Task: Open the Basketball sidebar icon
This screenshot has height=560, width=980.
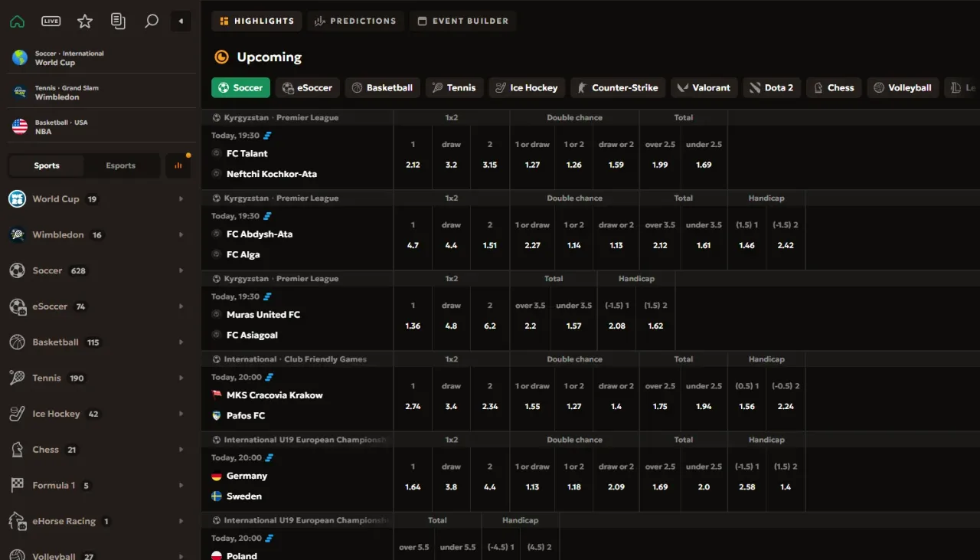Action: [x=17, y=342]
